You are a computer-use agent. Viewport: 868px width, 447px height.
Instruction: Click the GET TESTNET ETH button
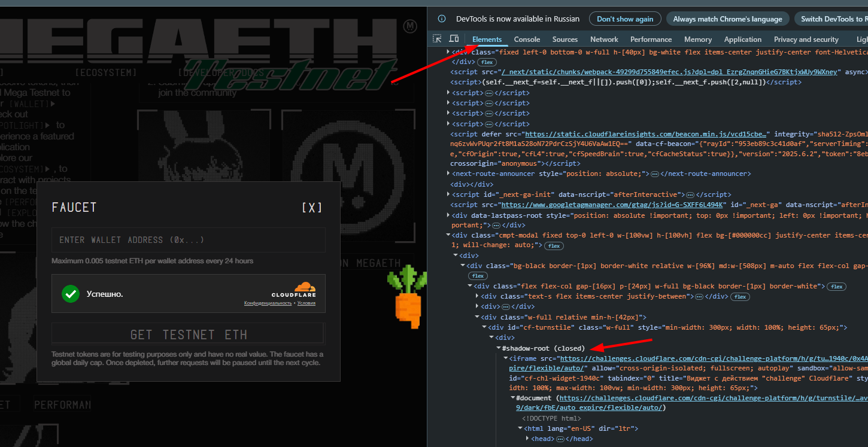click(189, 334)
